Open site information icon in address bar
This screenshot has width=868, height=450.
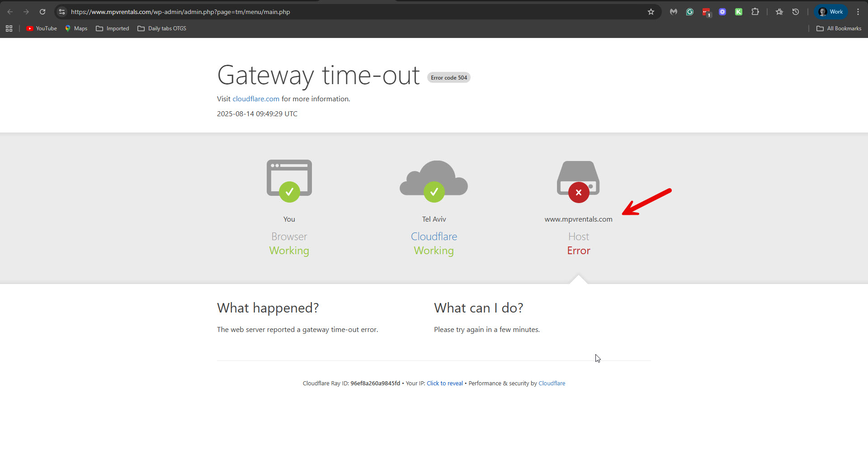(62, 12)
